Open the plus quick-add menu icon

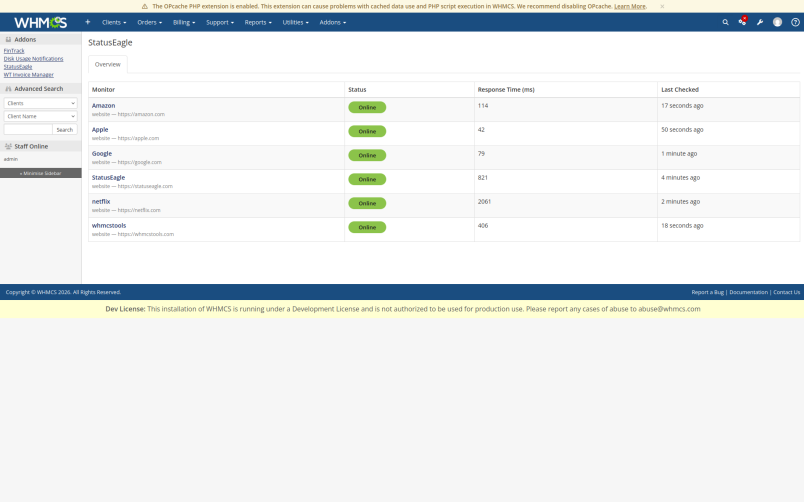(88, 22)
